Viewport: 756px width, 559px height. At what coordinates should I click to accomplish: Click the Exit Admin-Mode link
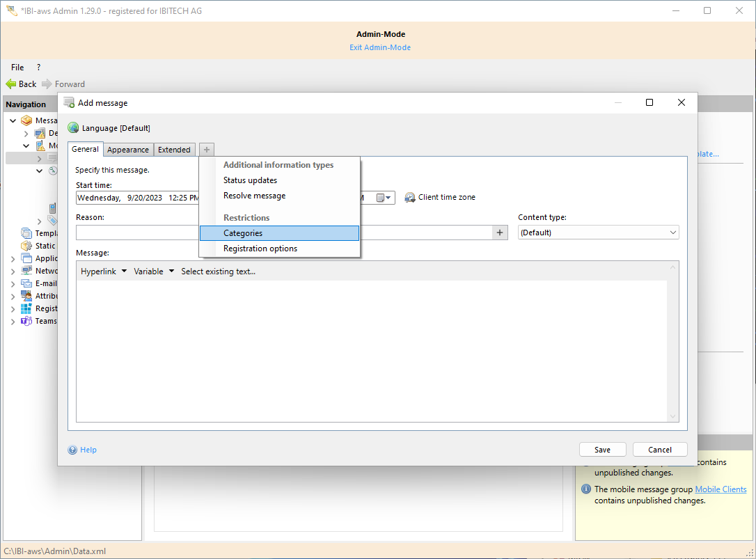[380, 47]
